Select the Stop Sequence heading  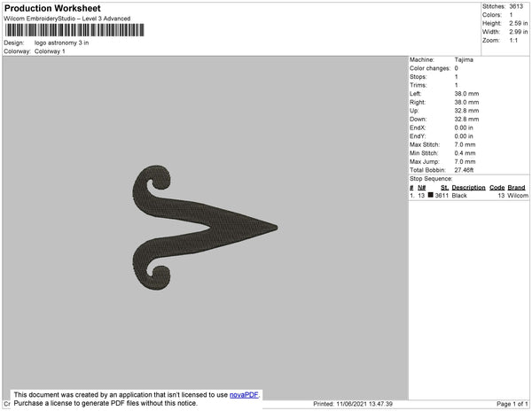tap(431, 179)
